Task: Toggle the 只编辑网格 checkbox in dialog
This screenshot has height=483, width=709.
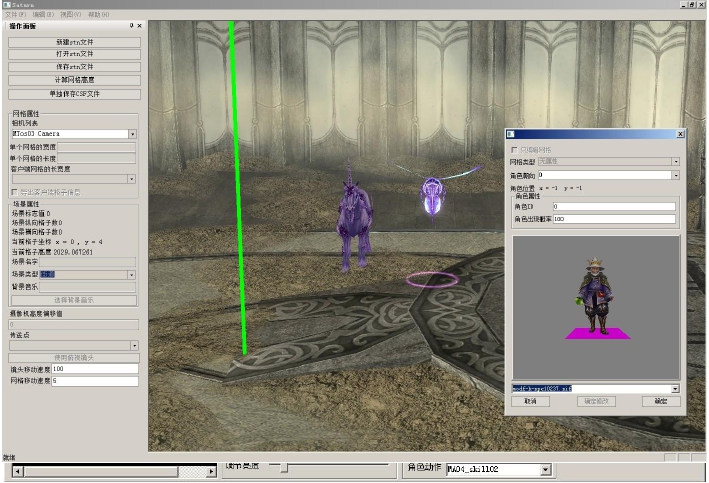Action: (514, 150)
